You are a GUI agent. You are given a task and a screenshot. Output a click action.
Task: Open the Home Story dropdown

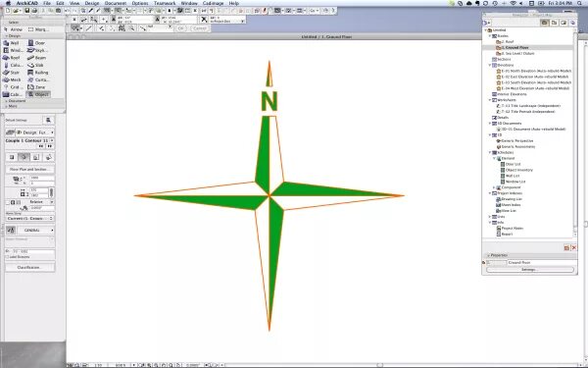pyautogui.click(x=30, y=219)
